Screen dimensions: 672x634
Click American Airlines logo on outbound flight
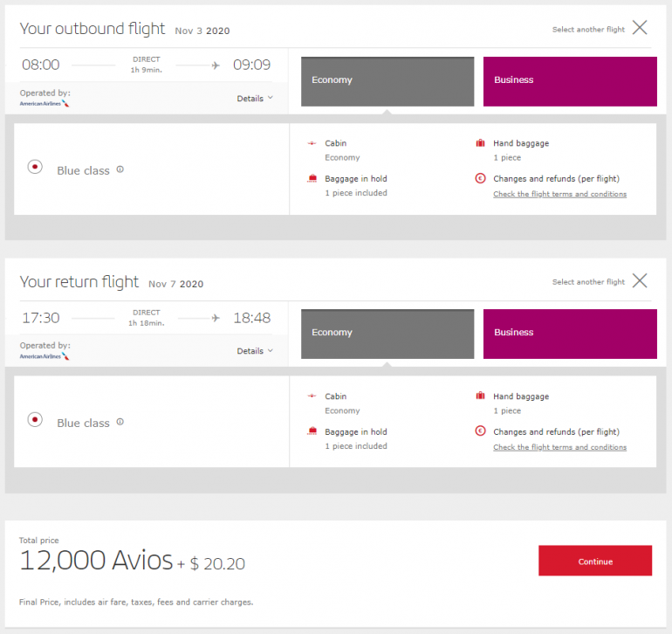pos(45,103)
